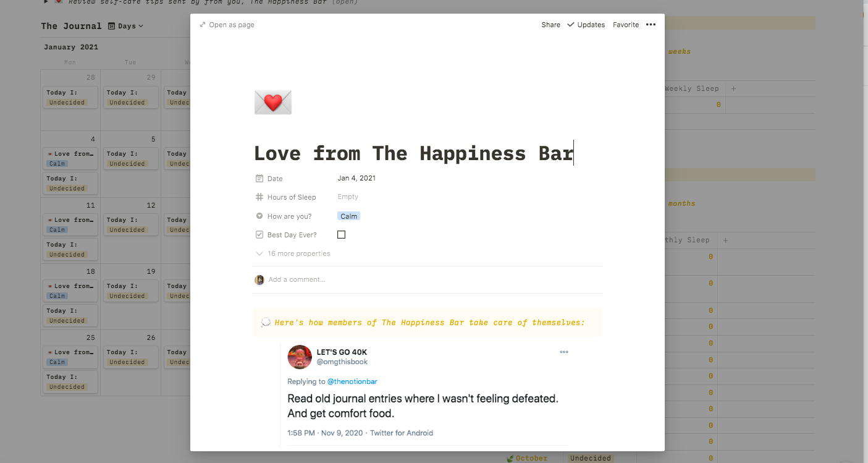Add a column in Monthly Sleep table

click(x=725, y=240)
